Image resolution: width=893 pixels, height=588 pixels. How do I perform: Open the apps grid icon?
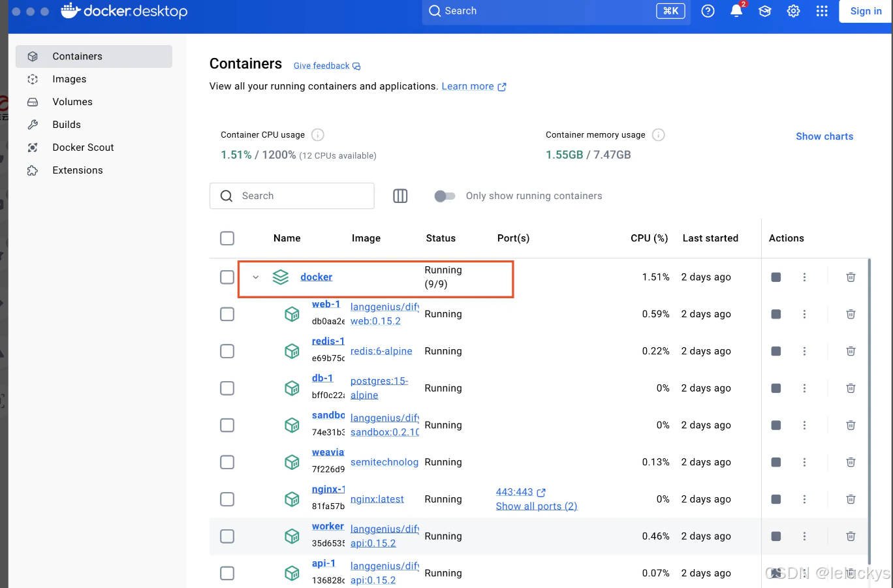click(x=822, y=11)
